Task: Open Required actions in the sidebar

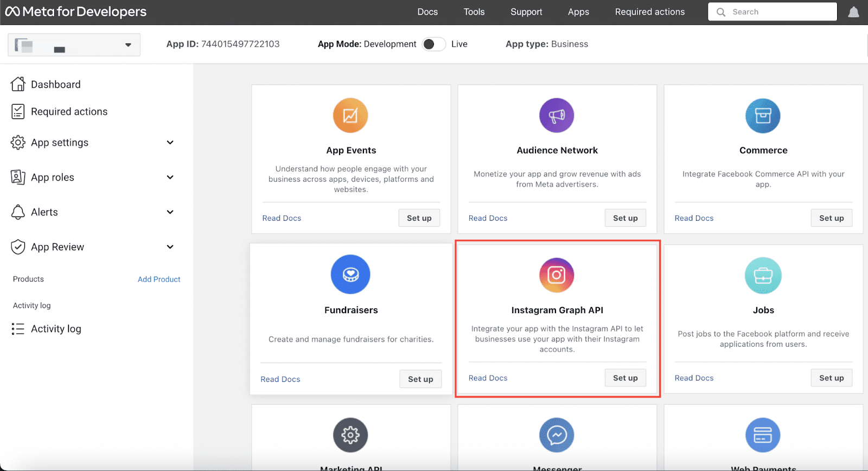Action: pos(69,111)
